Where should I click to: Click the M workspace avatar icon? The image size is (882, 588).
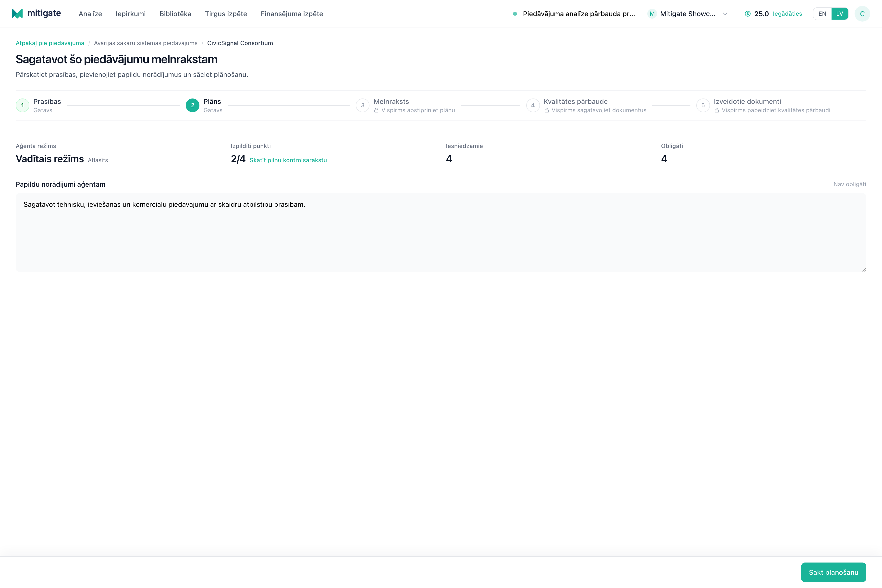point(652,14)
